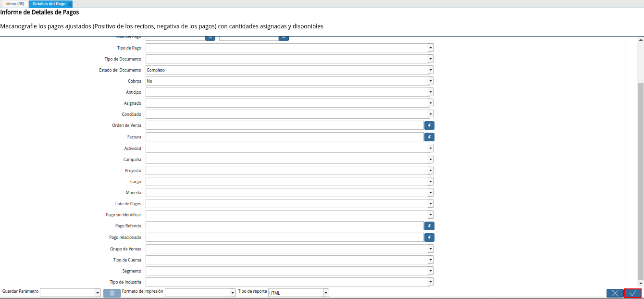Switch to Menú (35) tab

coord(15,4)
